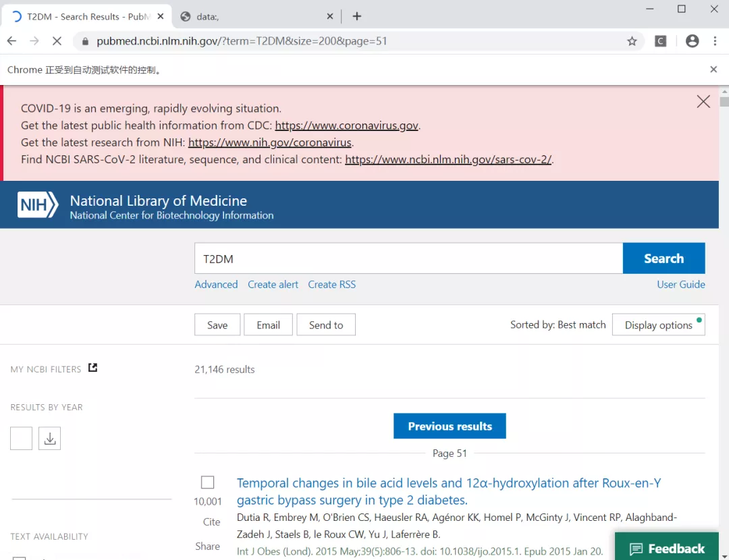Open the Display options dropdown
The width and height of the screenshot is (729, 560).
[x=658, y=325]
